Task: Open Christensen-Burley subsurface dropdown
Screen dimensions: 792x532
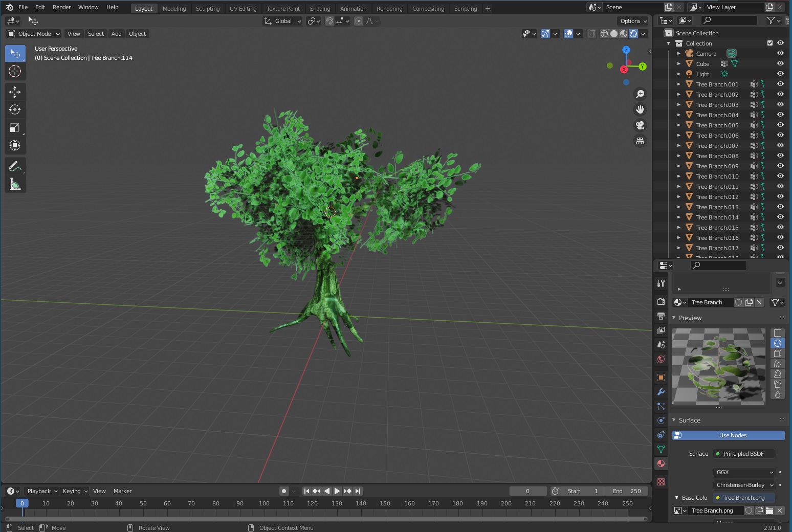Action: point(744,485)
